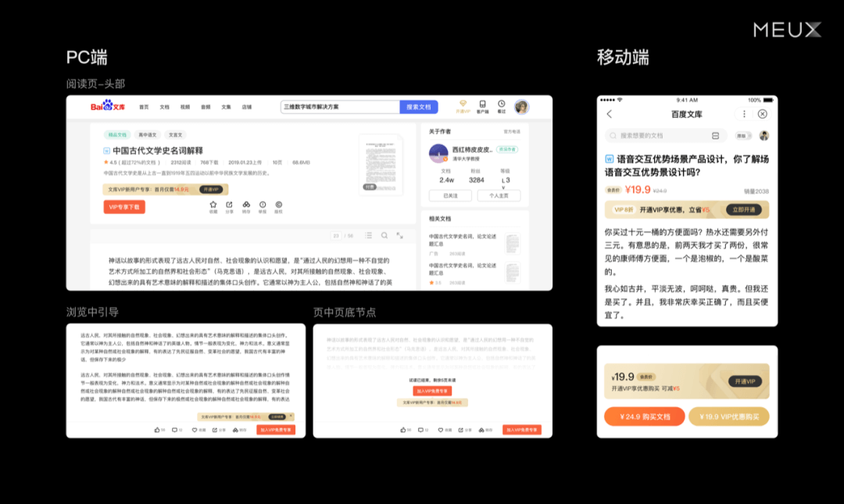
Task: Click the fullscreen expand icon in reader toolbar
Action: click(400, 235)
